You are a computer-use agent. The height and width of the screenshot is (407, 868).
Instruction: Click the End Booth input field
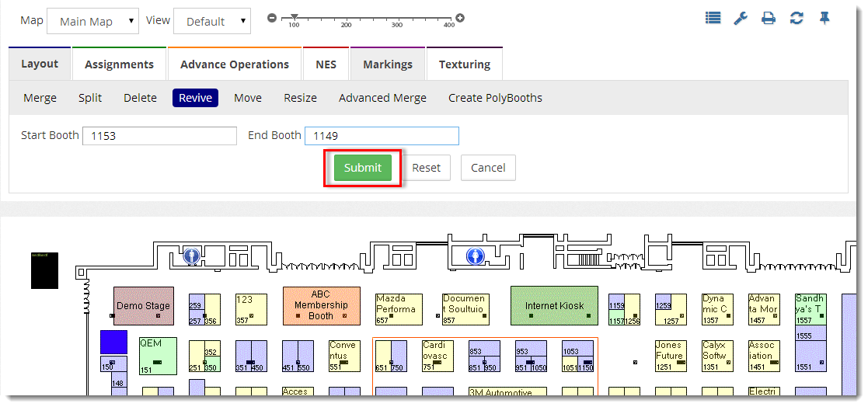click(x=382, y=136)
